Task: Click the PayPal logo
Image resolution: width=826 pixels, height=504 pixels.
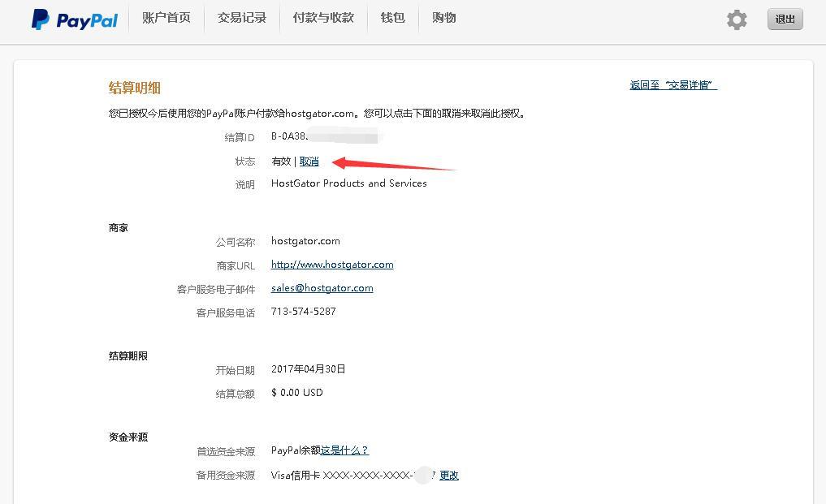Action: [x=74, y=19]
